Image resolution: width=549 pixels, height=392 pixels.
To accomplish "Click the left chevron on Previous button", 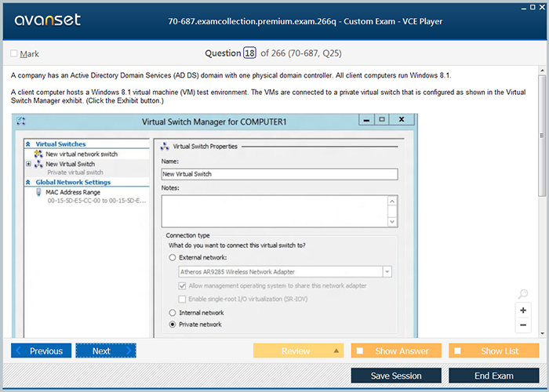I will 19,350.
